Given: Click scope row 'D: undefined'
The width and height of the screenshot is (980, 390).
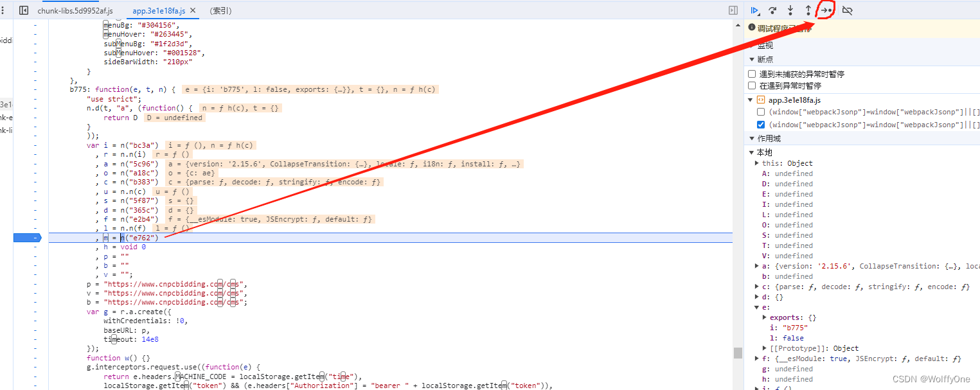Looking at the screenshot, I should click(x=787, y=184).
